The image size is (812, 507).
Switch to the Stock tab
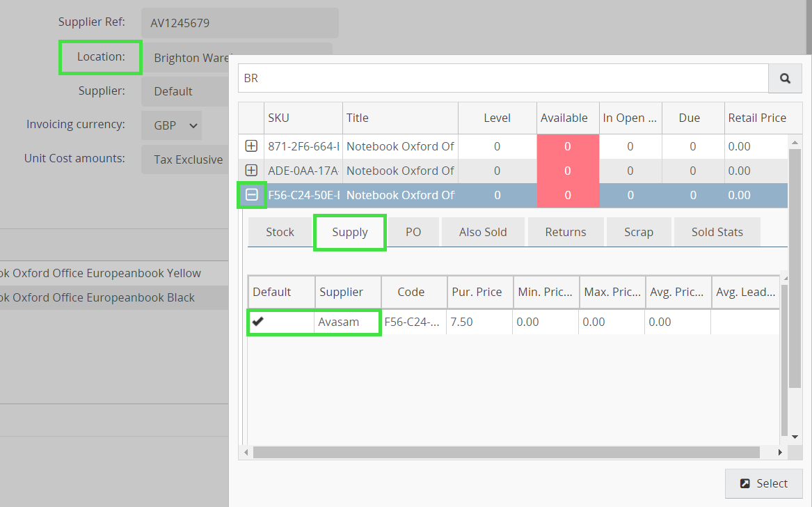tap(280, 231)
